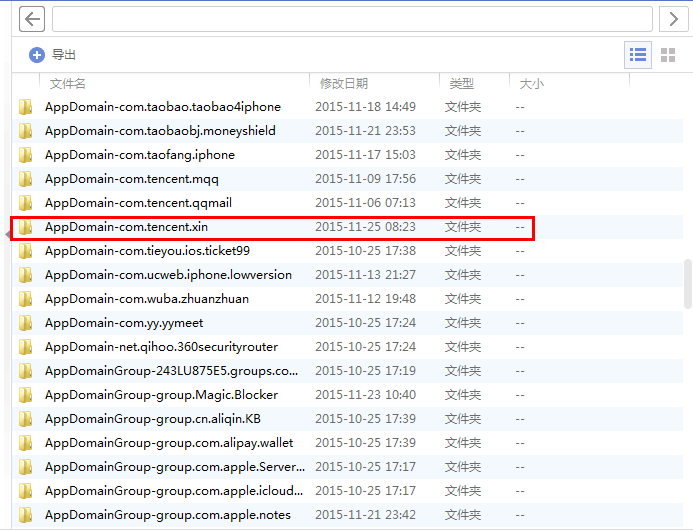
Task: Click the back arrow navigation button
Action: (x=32, y=19)
